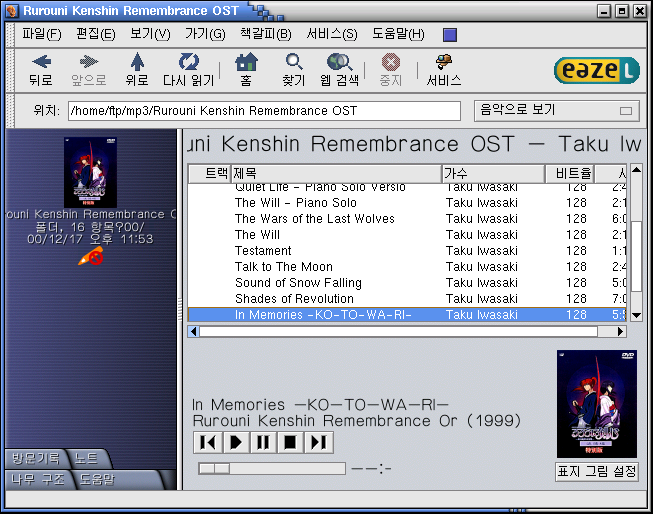Go back with the 뒤로 arrow
Screen dimensions: 653x514
[41, 70]
